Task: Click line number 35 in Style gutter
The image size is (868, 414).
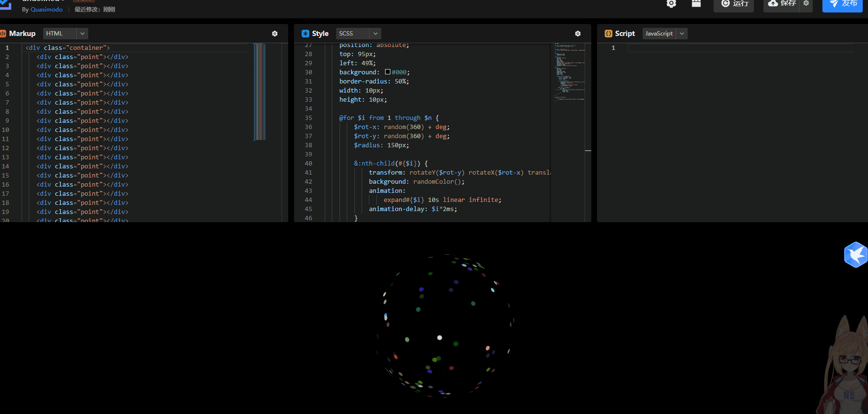Action: point(308,118)
